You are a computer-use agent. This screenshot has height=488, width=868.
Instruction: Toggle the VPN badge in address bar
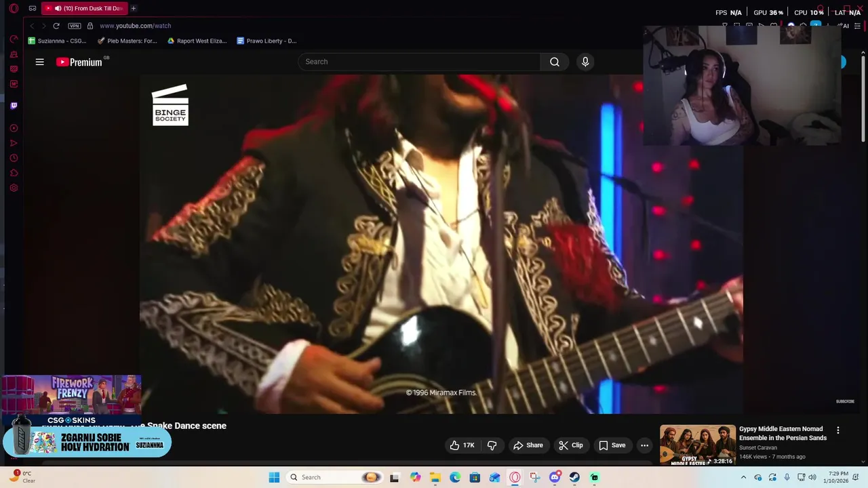[x=74, y=26]
